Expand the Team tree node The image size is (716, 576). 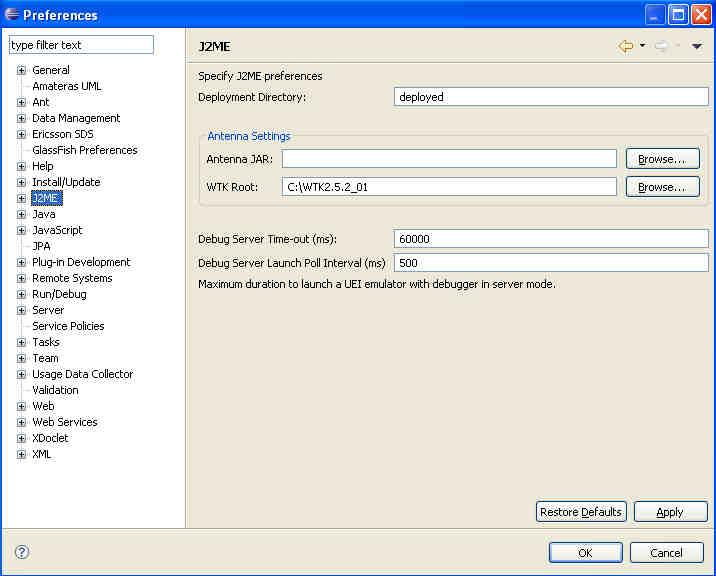[x=21, y=358]
